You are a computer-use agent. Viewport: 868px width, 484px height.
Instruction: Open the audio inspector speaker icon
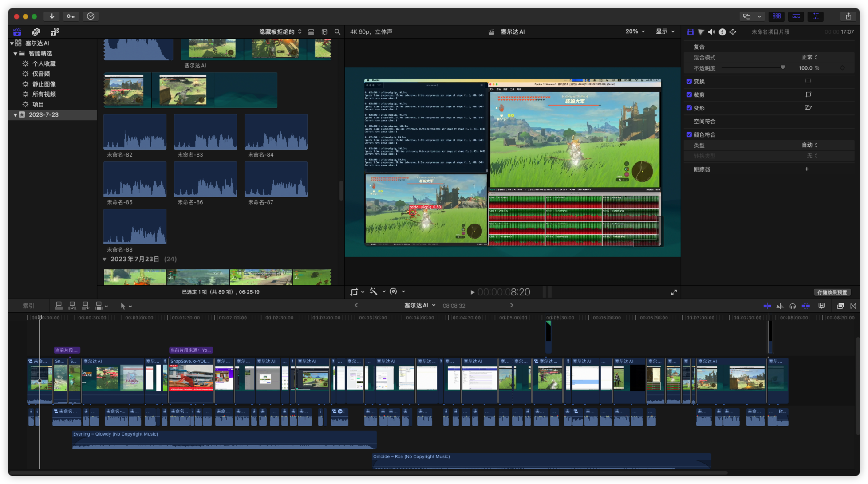(711, 32)
